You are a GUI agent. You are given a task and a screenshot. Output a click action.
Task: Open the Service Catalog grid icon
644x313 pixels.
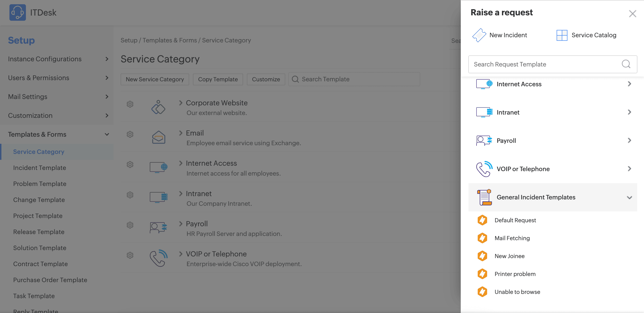tap(562, 35)
